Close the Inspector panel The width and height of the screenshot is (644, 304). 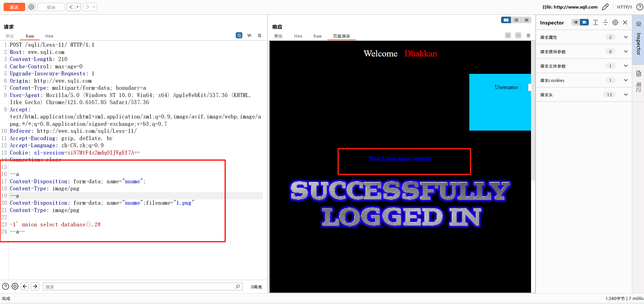pos(625,23)
